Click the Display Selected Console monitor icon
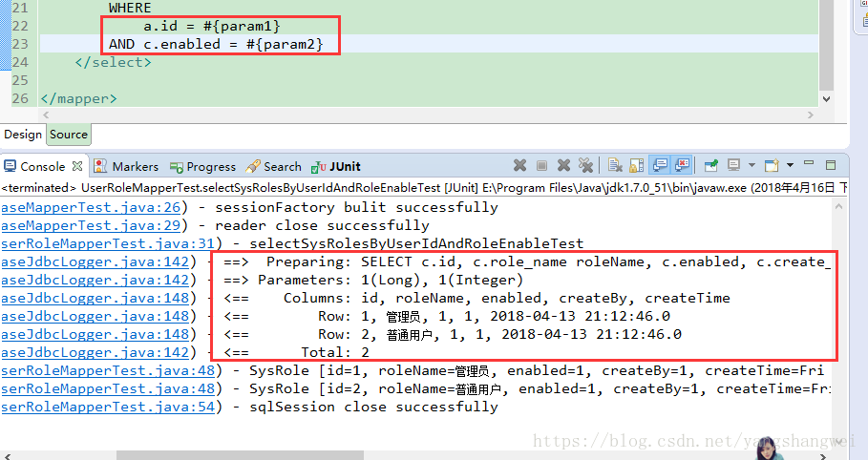 click(733, 166)
